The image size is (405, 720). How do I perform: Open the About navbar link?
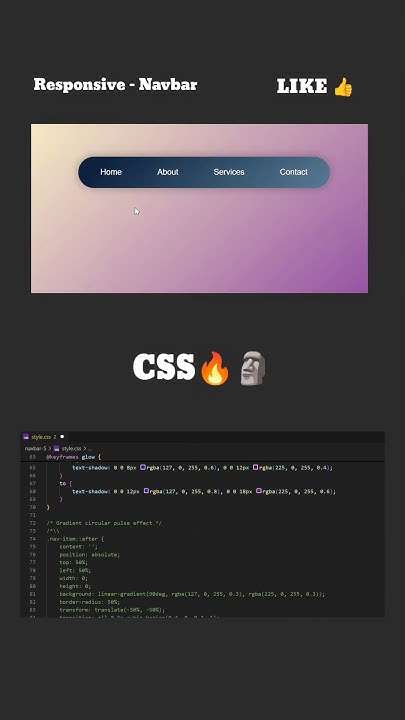click(168, 172)
